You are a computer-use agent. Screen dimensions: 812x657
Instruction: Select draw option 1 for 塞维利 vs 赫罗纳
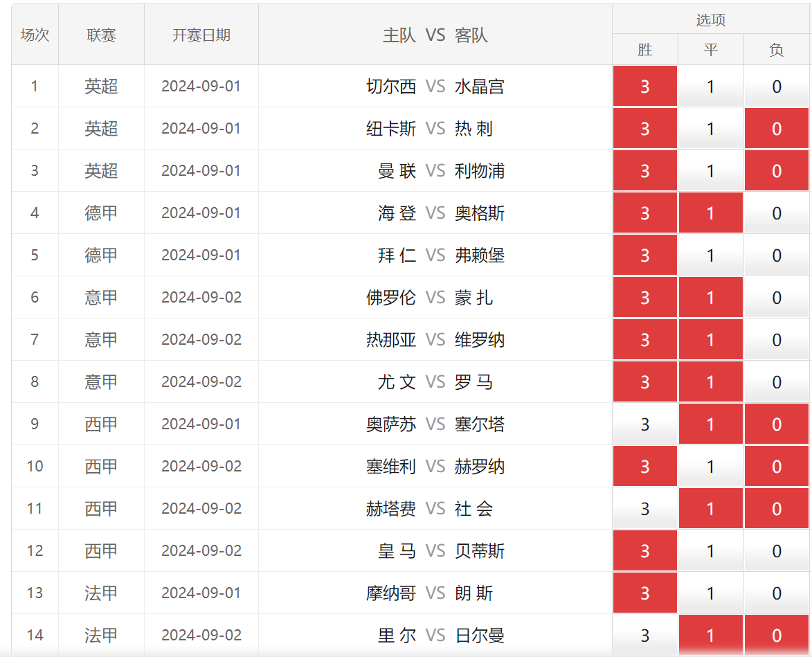710,466
